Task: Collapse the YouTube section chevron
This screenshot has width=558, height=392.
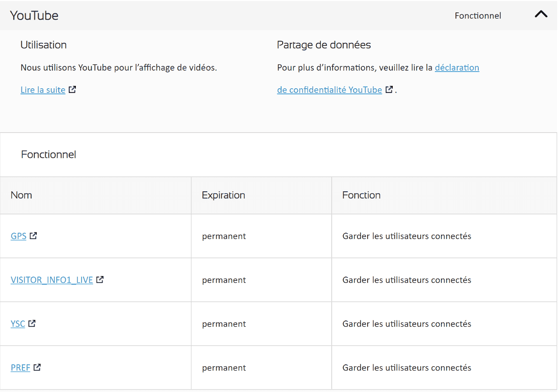Action: 541,15
